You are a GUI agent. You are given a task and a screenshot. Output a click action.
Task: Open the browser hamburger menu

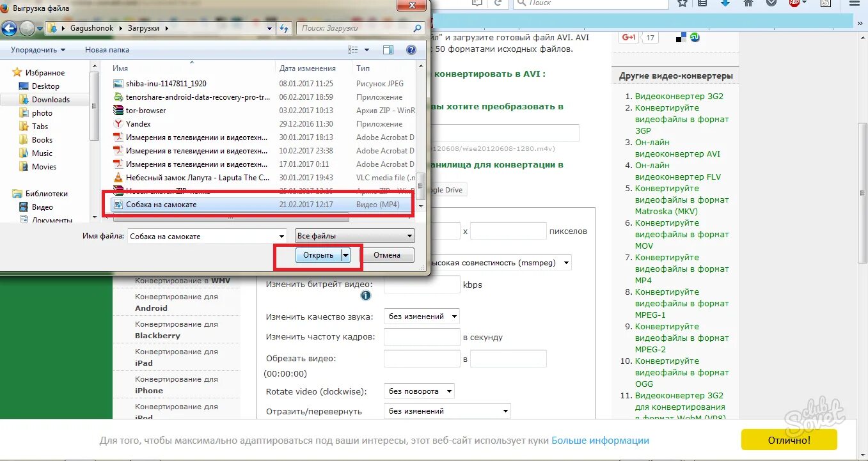855,3
